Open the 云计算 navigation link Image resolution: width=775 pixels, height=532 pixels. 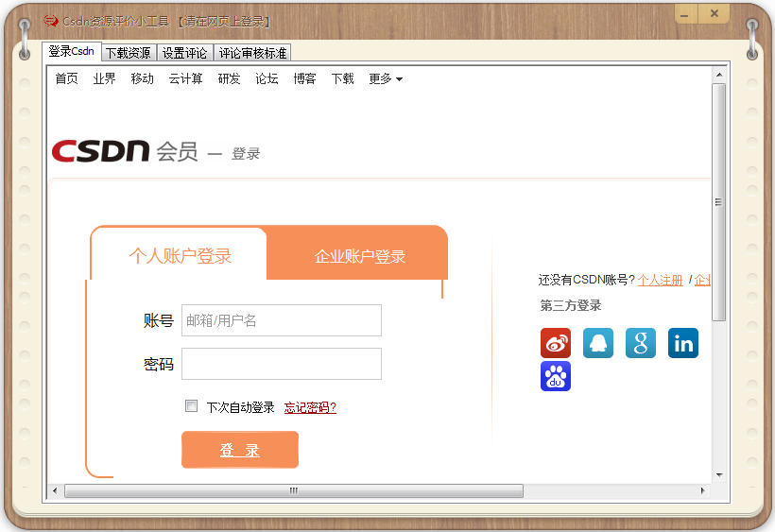pos(186,79)
